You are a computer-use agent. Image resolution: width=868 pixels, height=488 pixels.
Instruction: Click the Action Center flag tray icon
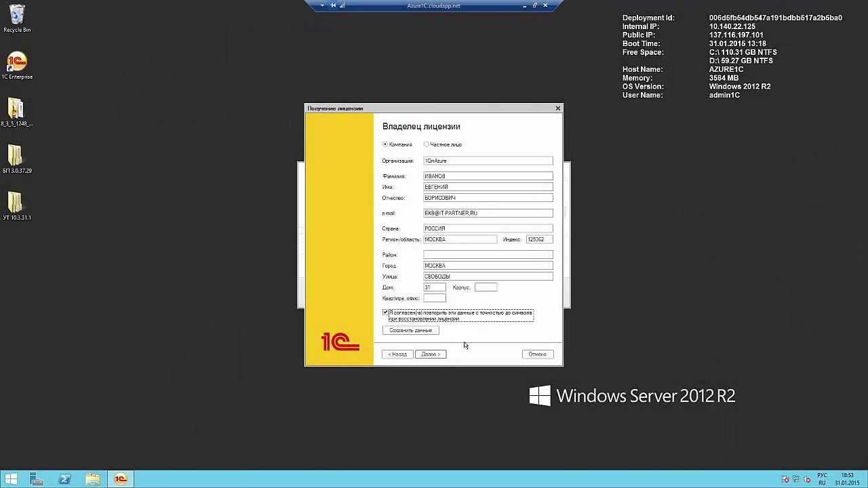pos(785,479)
